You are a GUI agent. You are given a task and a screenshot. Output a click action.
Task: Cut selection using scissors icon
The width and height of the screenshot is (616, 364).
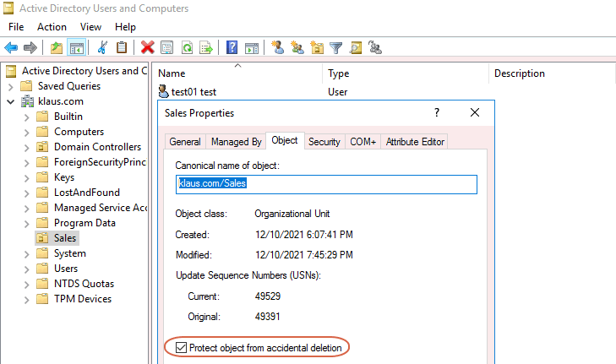102,48
